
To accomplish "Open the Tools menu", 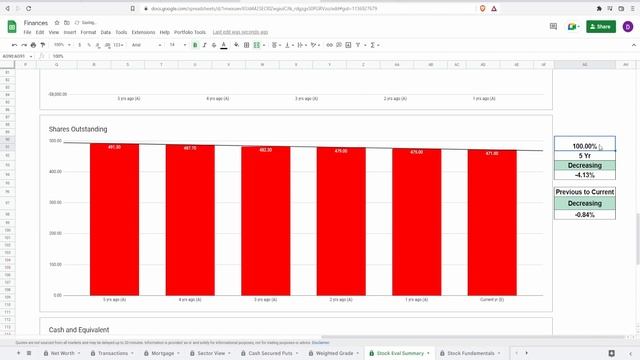I will click(x=121, y=32).
